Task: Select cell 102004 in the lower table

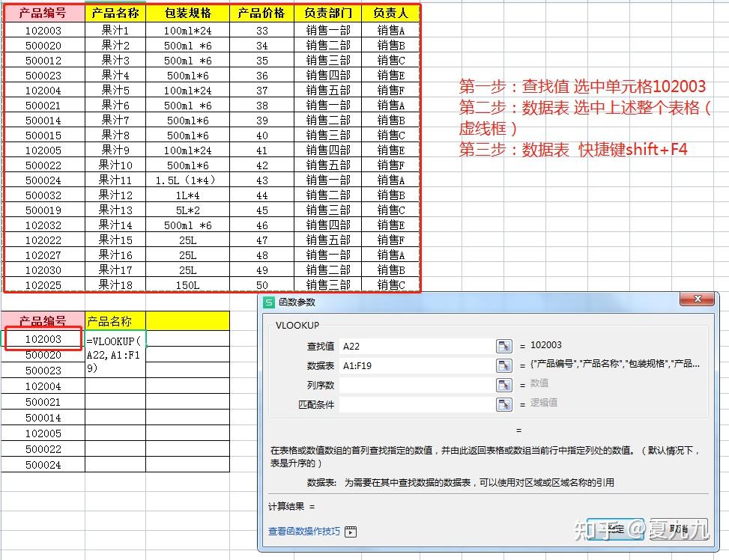Action: tap(43, 386)
